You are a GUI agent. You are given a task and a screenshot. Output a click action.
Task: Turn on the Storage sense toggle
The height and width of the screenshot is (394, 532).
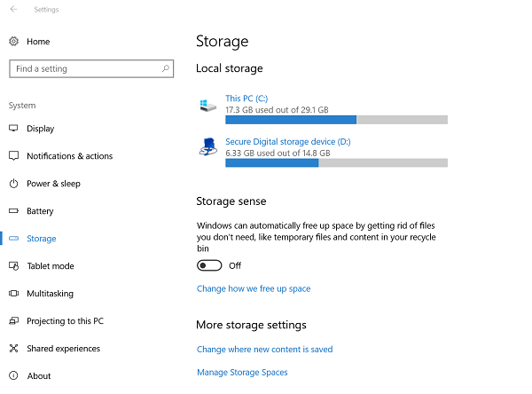pos(209,265)
